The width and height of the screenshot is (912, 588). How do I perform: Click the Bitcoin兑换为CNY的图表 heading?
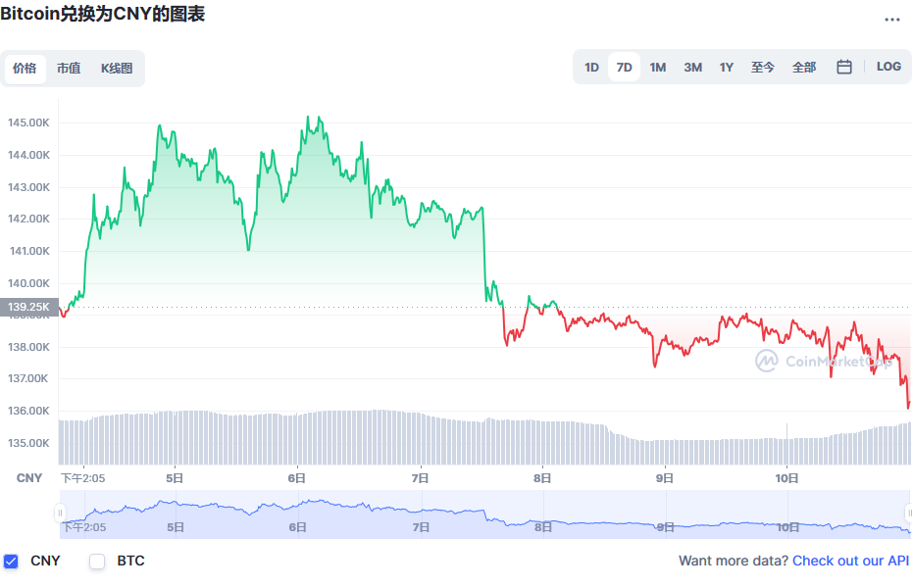pyautogui.click(x=102, y=14)
